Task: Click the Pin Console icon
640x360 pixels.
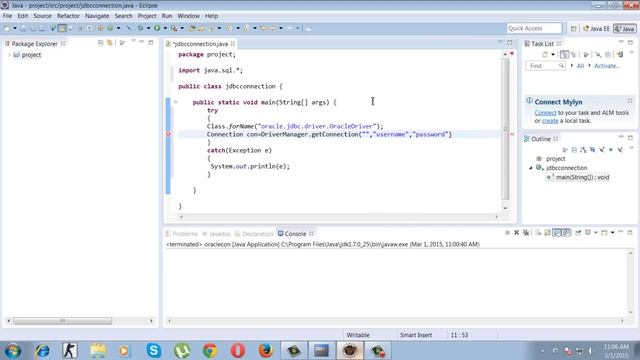Action: [578, 233]
